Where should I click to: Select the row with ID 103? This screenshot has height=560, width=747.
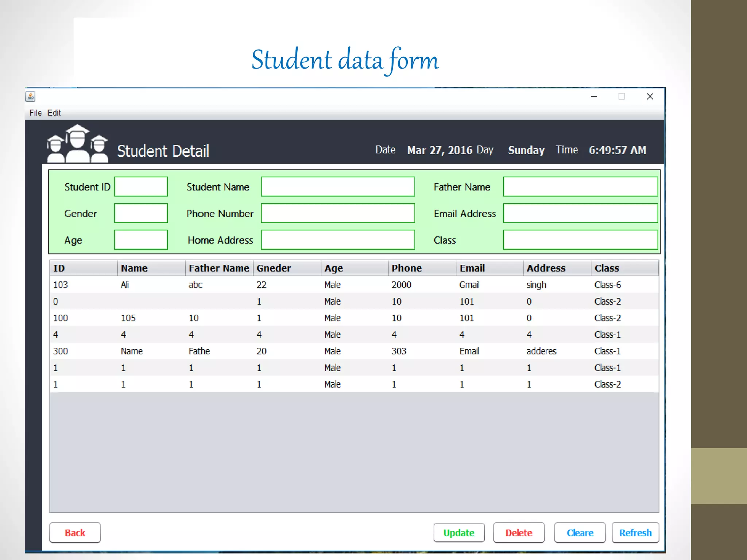[354, 285]
